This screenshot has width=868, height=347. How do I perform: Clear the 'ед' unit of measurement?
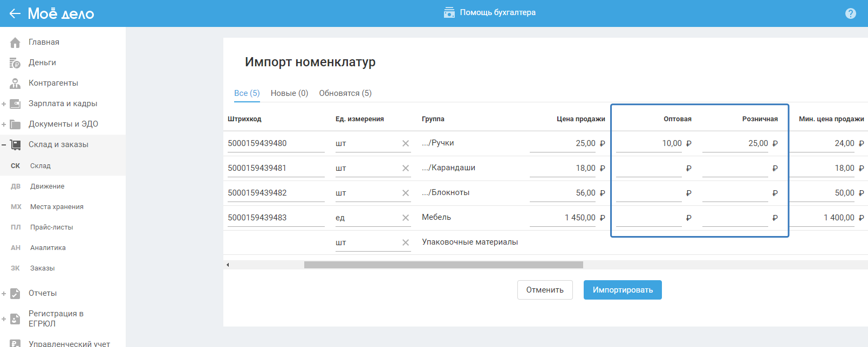pyautogui.click(x=406, y=218)
